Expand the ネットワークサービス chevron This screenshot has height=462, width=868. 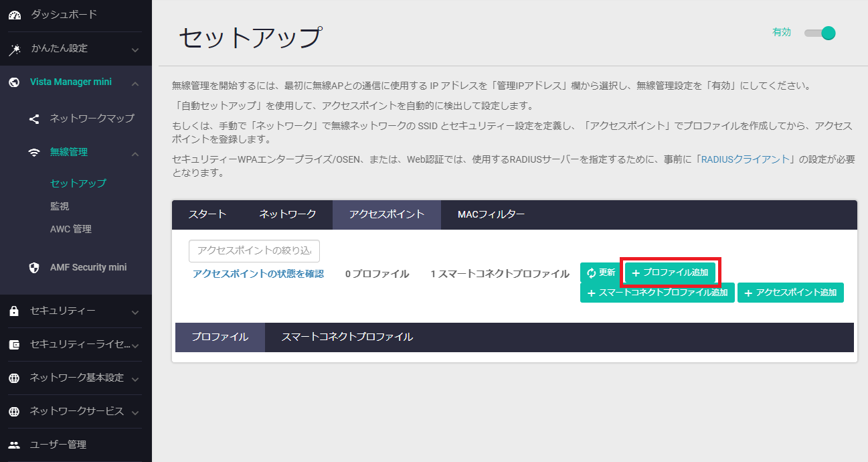[x=135, y=412]
